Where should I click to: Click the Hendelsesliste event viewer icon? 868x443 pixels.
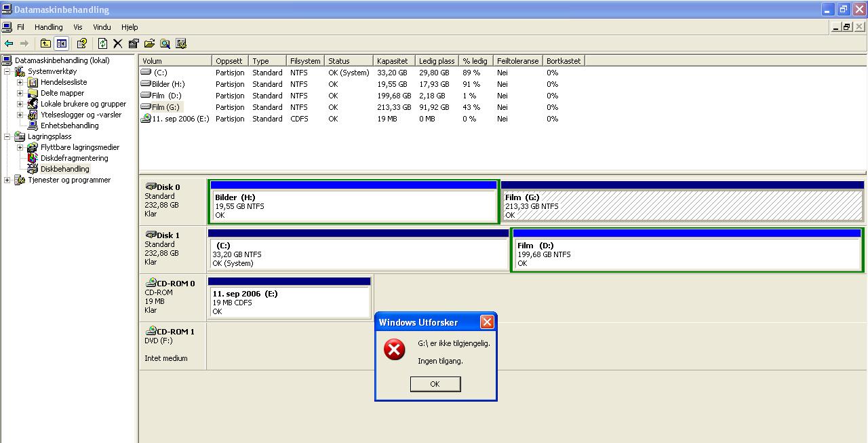point(33,82)
